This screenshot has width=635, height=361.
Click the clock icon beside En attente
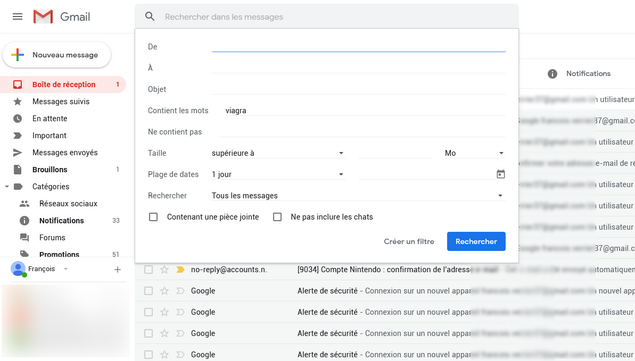click(17, 118)
